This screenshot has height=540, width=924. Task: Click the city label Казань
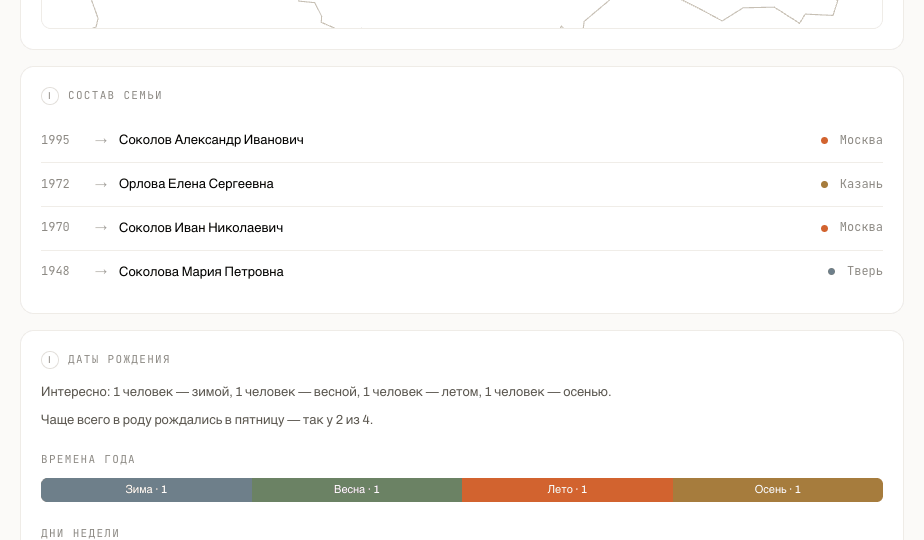point(861,184)
